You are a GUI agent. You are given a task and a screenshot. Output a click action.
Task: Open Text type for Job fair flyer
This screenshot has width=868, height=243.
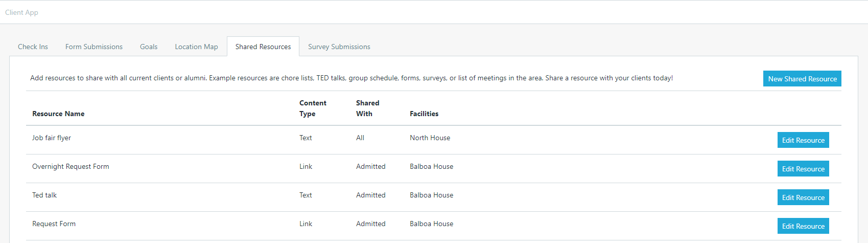tap(306, 138)
